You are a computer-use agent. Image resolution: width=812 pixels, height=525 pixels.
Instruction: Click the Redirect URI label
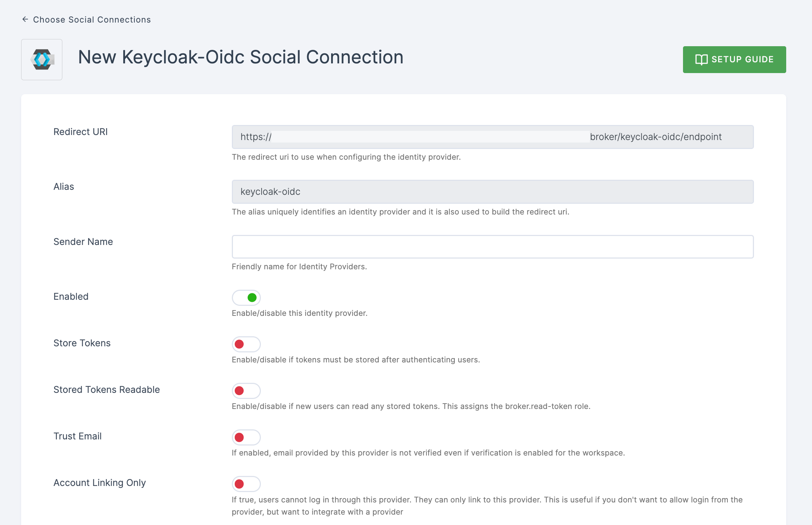(81, 132)
